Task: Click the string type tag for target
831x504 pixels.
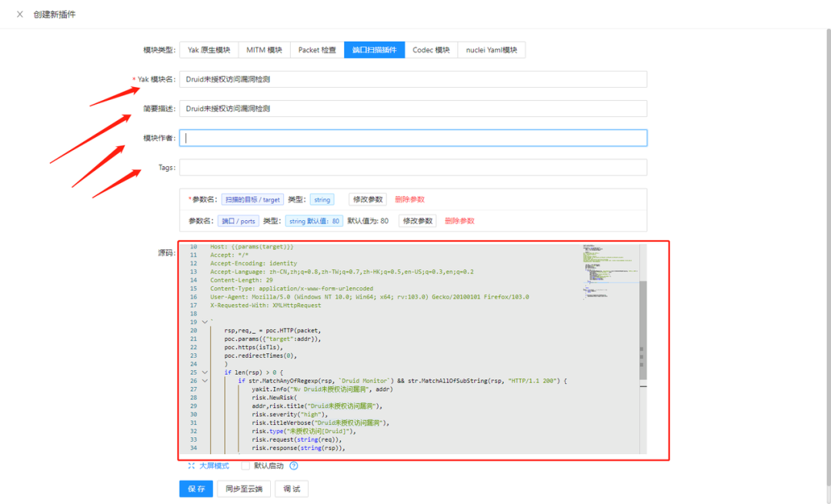Action: 322,200
